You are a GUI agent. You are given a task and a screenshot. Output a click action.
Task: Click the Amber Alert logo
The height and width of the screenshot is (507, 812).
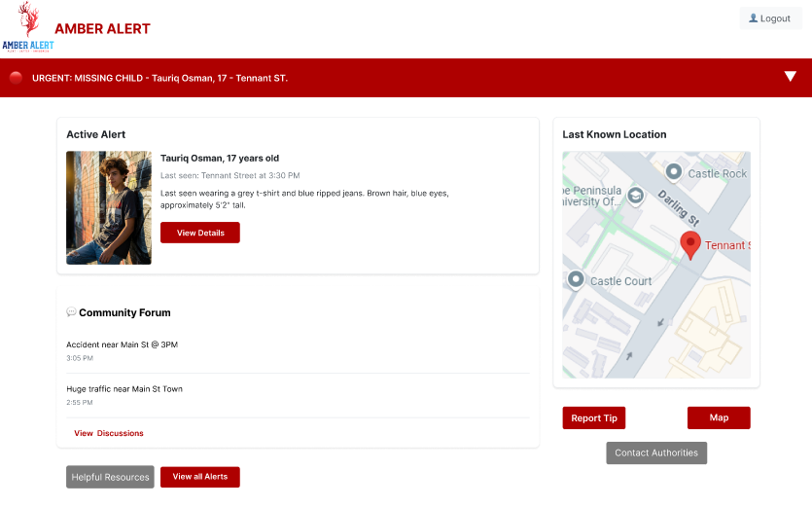coord(28,28)
